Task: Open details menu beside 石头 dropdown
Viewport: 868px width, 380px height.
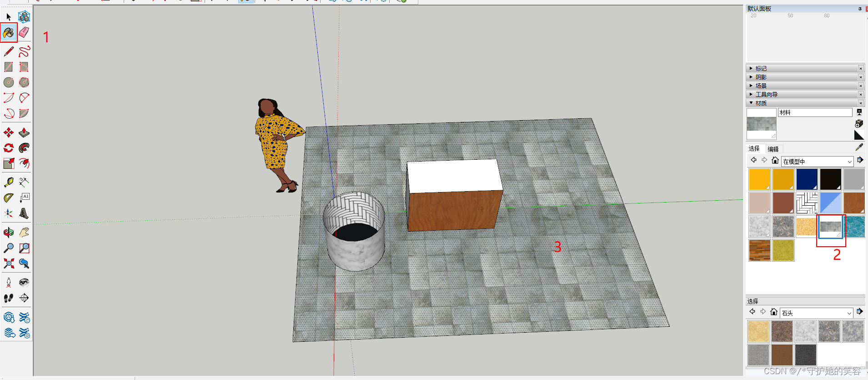Action: [x=859, y=312]
